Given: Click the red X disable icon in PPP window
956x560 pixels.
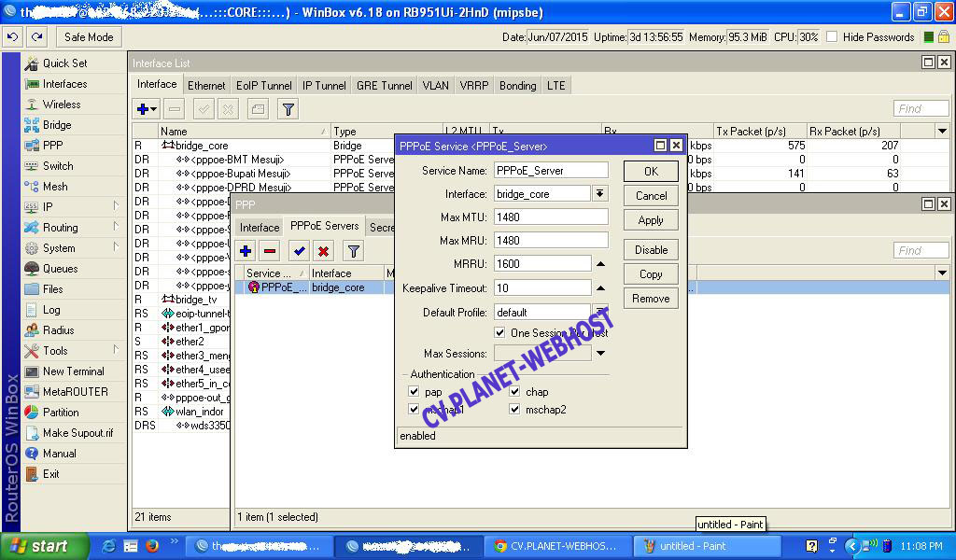Looking at the screenshot, I should pos(323,250).
